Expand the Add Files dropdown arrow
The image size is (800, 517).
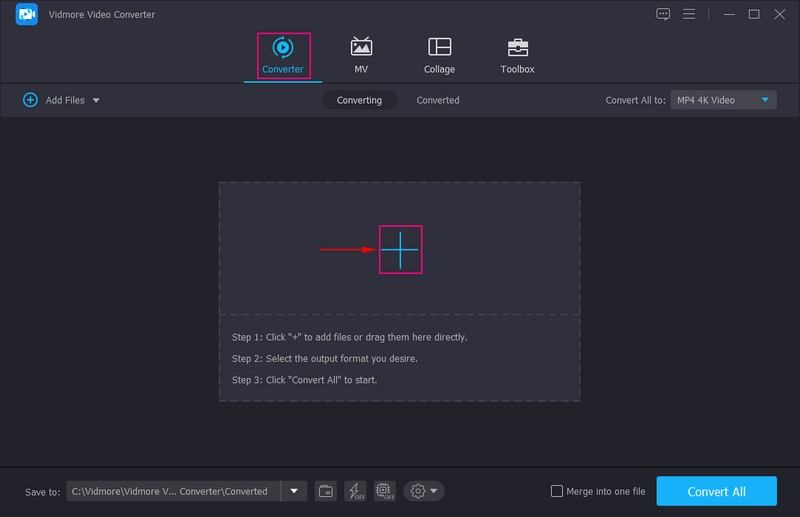[x=96, y=100]
